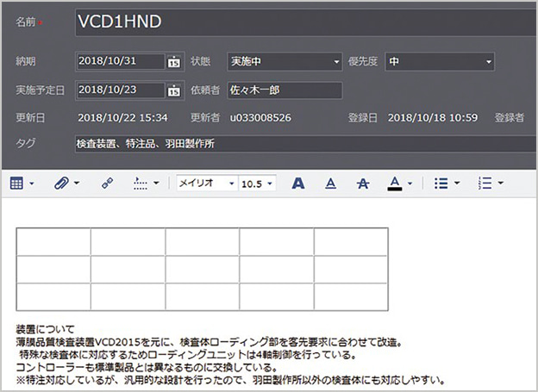538x392 pixels.
Task: Open the 状態 dropdown showing 実施中
Action: click(x=285, y=62)
